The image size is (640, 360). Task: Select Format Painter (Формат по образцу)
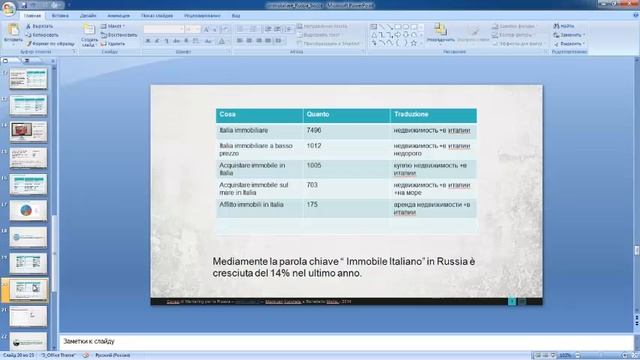50,44
